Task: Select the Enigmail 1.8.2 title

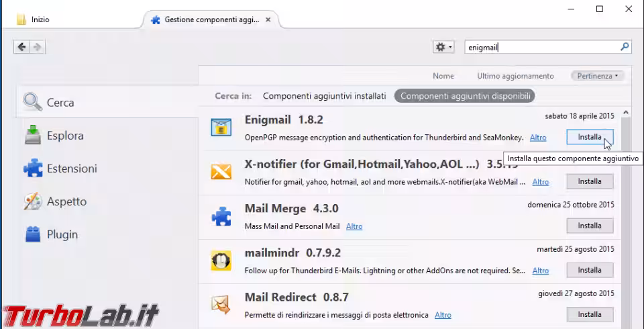Action: pos(284,120)
